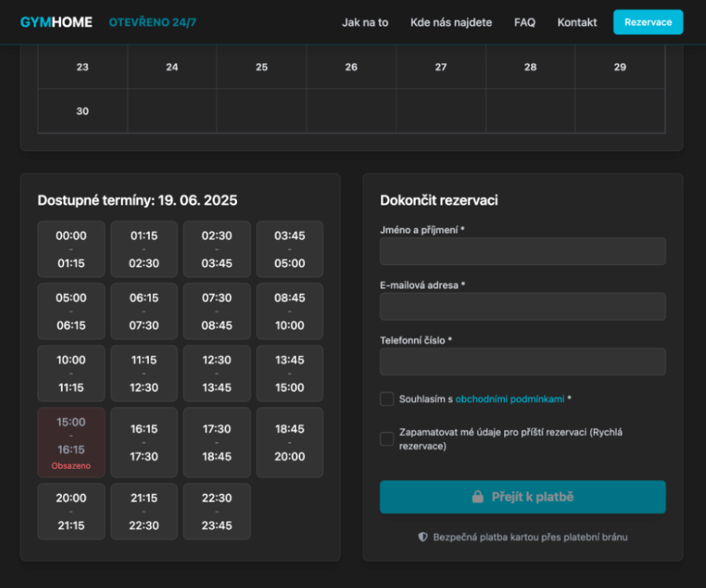
Task: Click the Dostupné termíny: 19. 06. 2025 heading
Action: point(137,200)
